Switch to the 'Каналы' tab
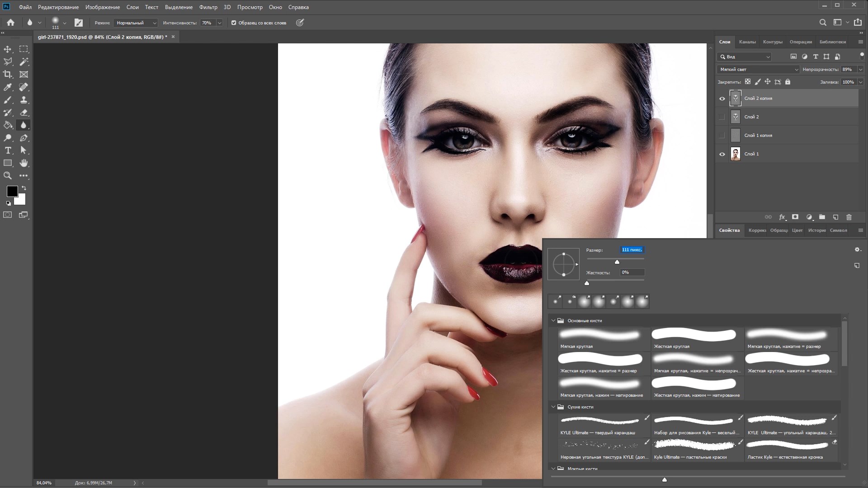This screenshot has height=488, width=868. (x=747, y=42)
